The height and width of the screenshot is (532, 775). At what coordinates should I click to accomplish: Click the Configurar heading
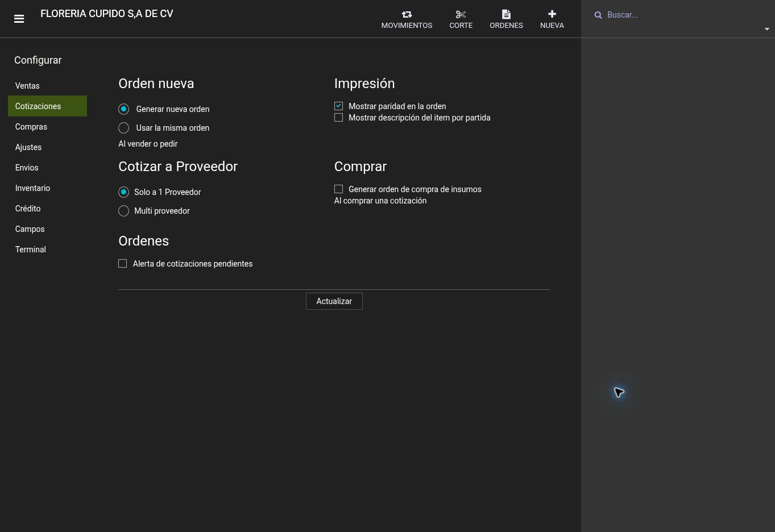pos(38,60)
